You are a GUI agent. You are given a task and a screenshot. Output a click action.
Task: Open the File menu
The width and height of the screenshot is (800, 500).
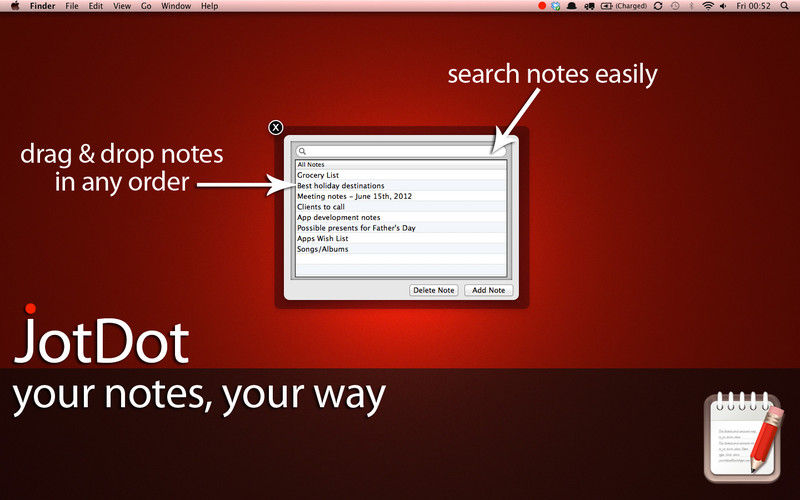tap(72, 6)
